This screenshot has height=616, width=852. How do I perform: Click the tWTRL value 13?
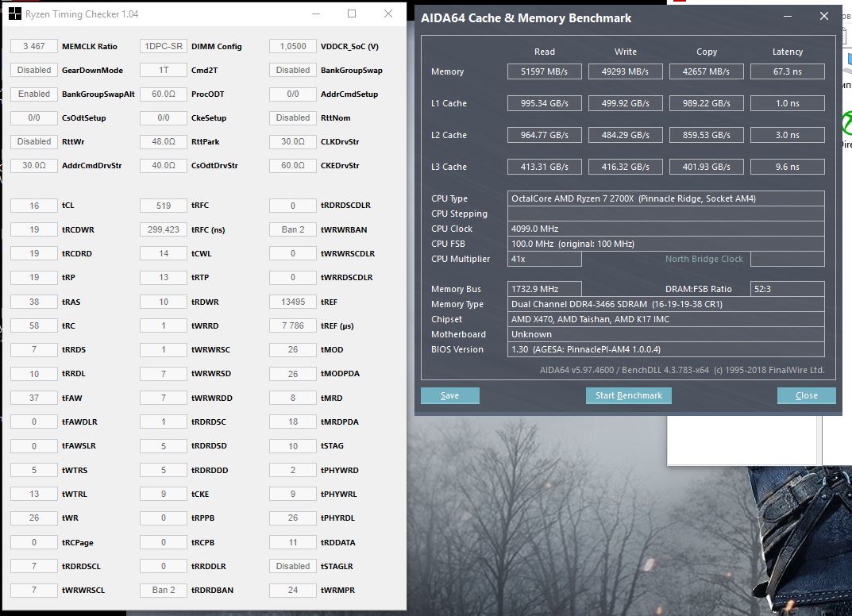point(33,494)
